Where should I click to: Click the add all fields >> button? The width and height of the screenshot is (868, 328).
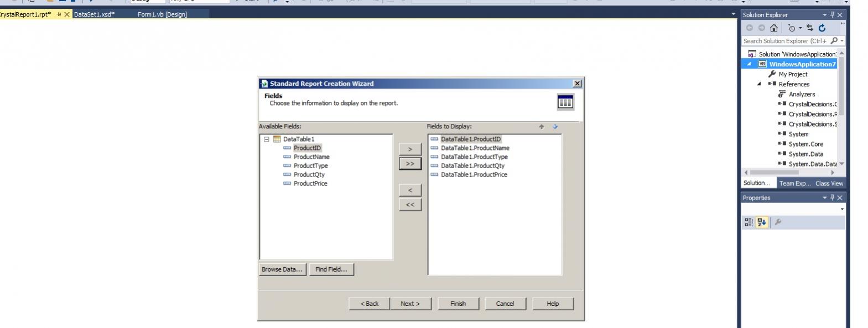coord(410,164)
